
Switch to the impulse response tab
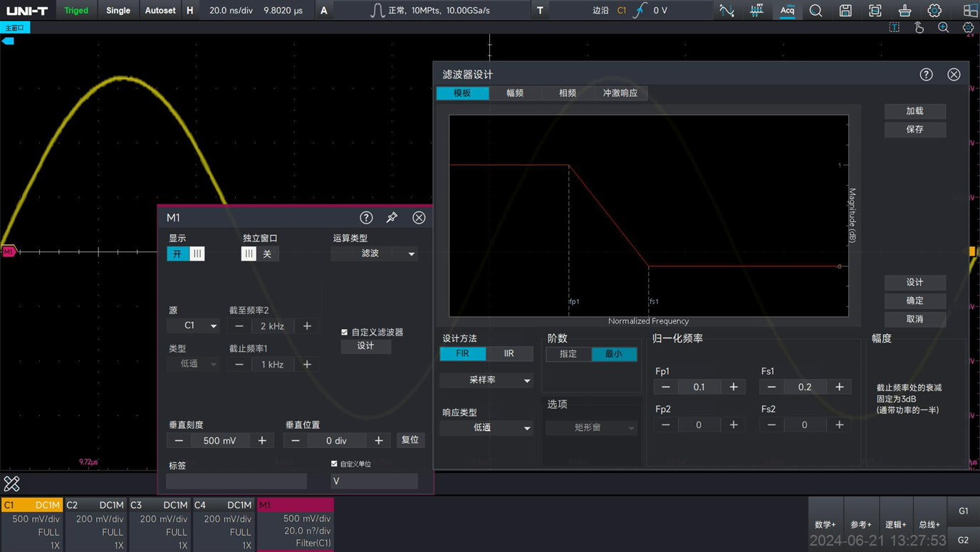pos(620,93)
